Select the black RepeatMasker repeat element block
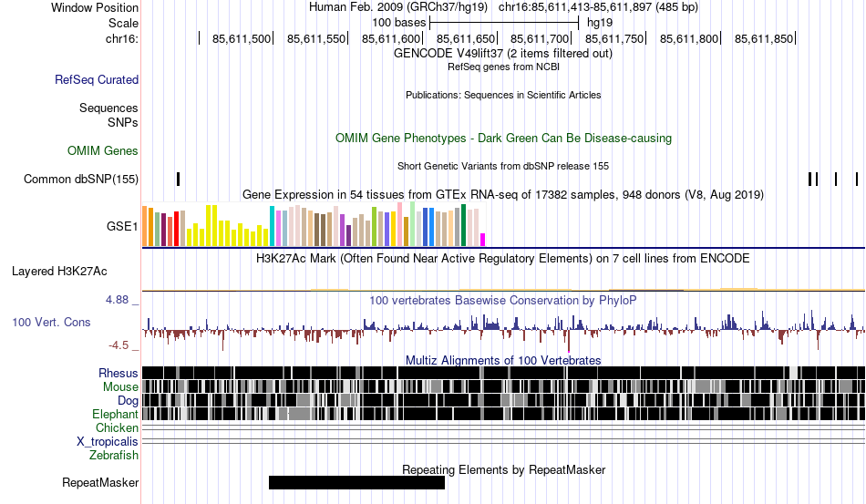866x504 pixels. [x=356, y=482]
